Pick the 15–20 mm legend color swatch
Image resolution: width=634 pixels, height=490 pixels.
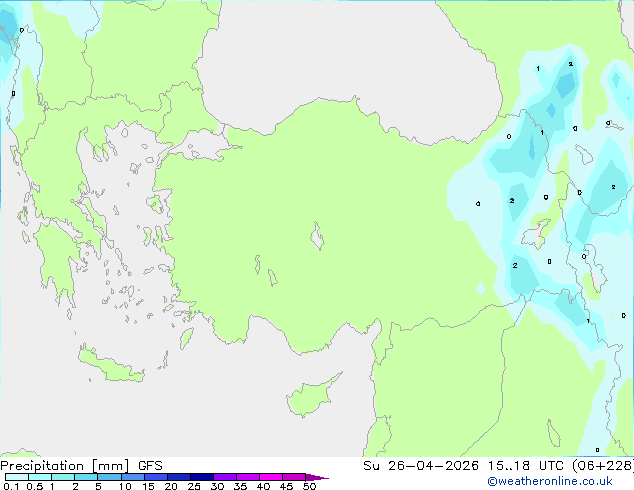156,477
